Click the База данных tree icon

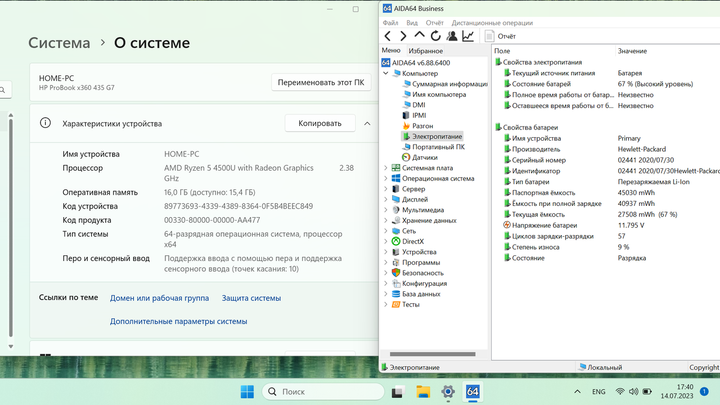pos(396,294)
